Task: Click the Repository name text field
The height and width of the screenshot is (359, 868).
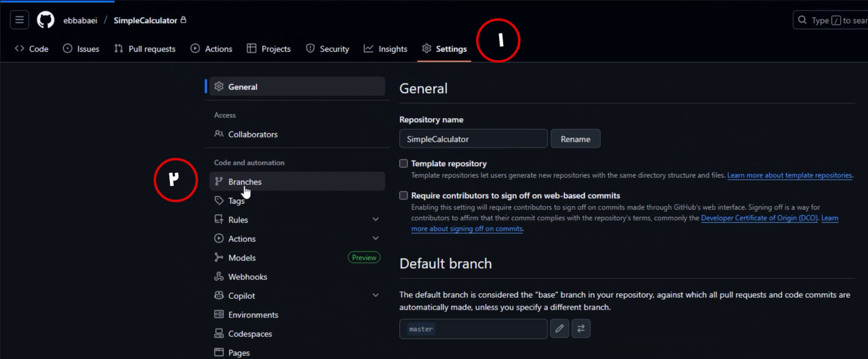Action: click(473, 139)
